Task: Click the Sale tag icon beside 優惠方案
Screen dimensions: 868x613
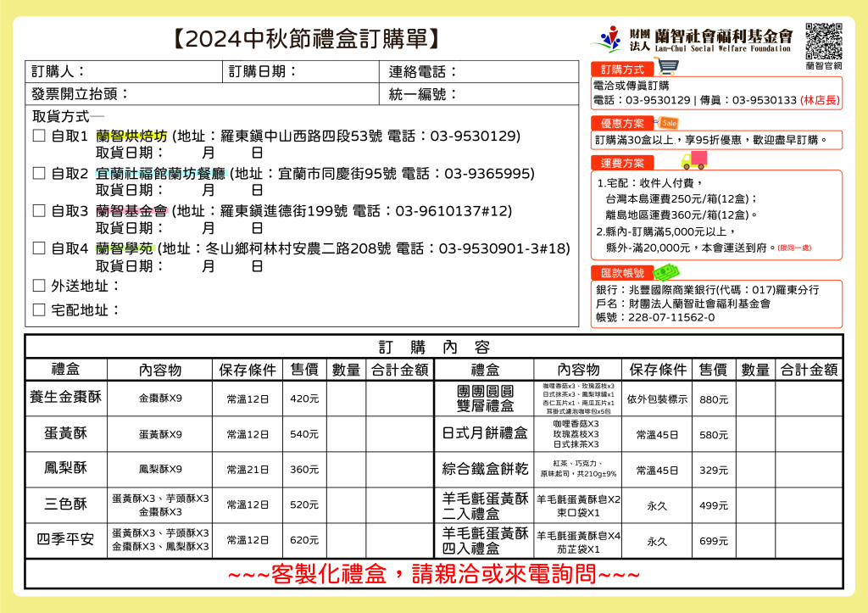Action: click(x=667, y=122)
